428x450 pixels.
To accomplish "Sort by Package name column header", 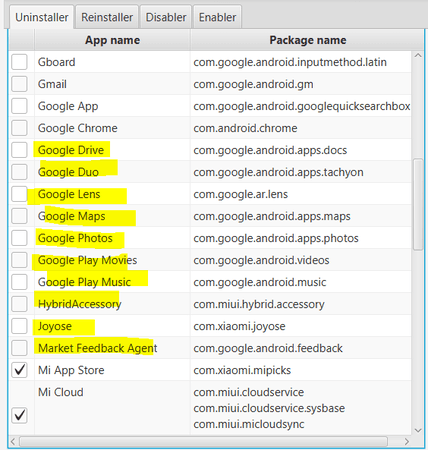I will (x=308, y=40).
